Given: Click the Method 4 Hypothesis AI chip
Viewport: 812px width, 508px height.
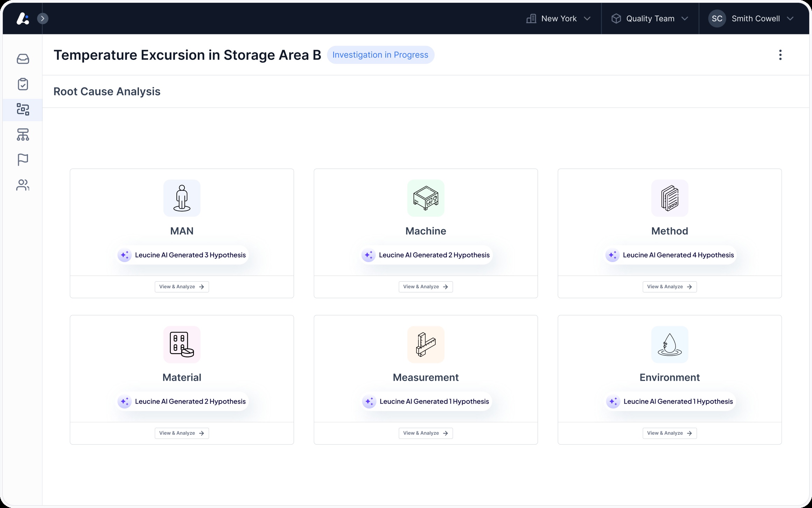Looking at the screenshot, I should 670,255.
